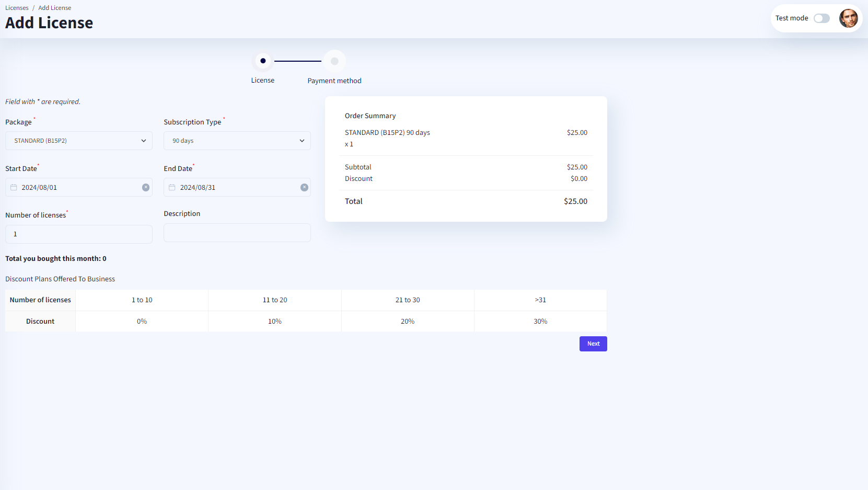Clear the Start Date value
Image resolution: width=868 pixels, height=490 pixels.
146,187
